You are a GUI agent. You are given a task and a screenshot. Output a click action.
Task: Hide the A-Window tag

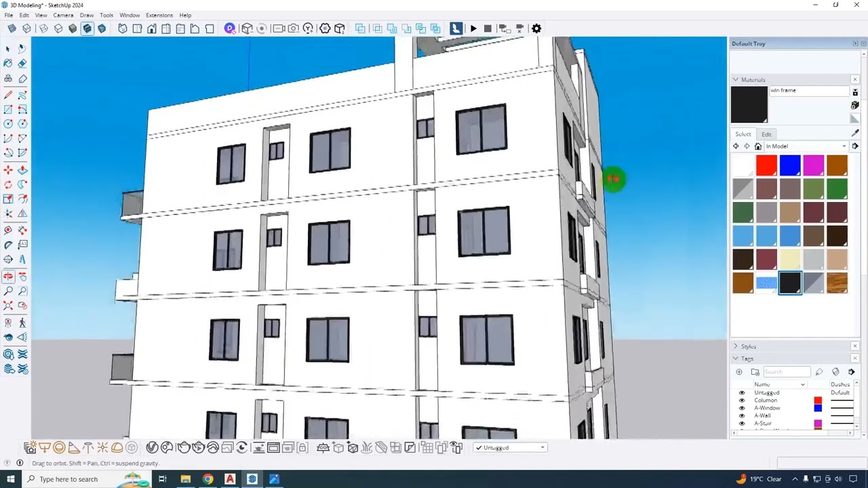click(x=741, y=408)
